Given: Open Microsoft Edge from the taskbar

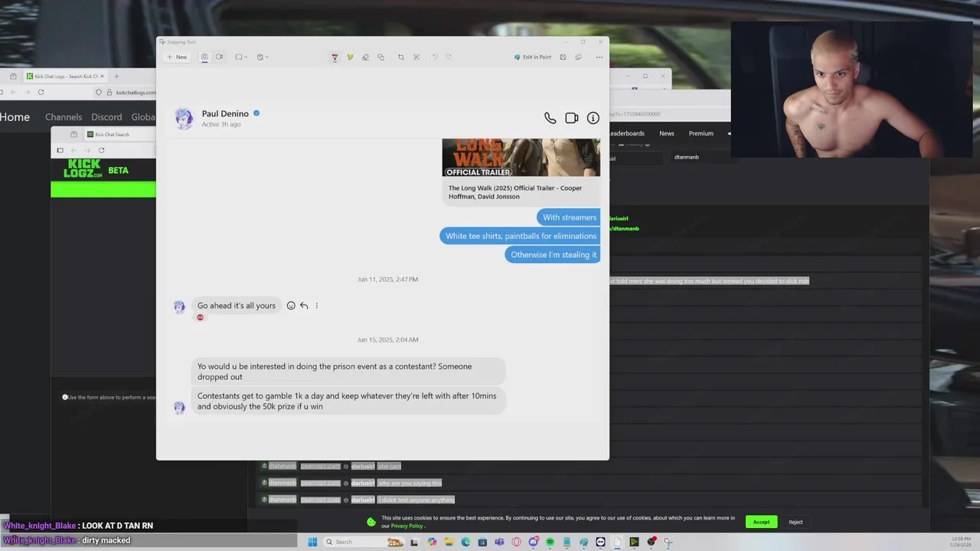Looking at the screenshot, I should pyautogui.click(x=465, y=542).
